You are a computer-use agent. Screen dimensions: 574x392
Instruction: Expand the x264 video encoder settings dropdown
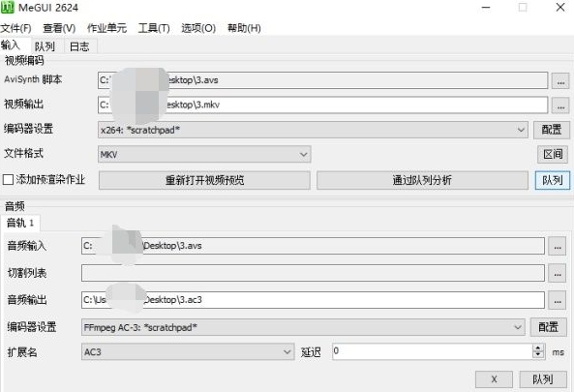pyautogui.click(x=521, y=130)
